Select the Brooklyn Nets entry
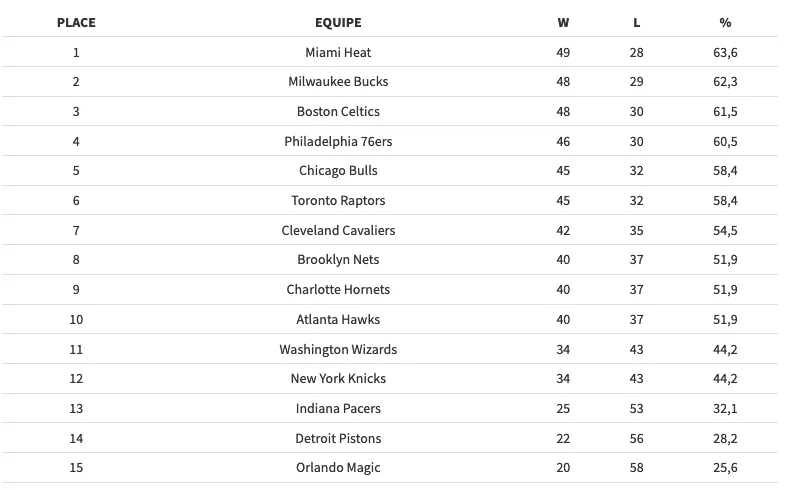786x490 pixels. coord(338,260)
